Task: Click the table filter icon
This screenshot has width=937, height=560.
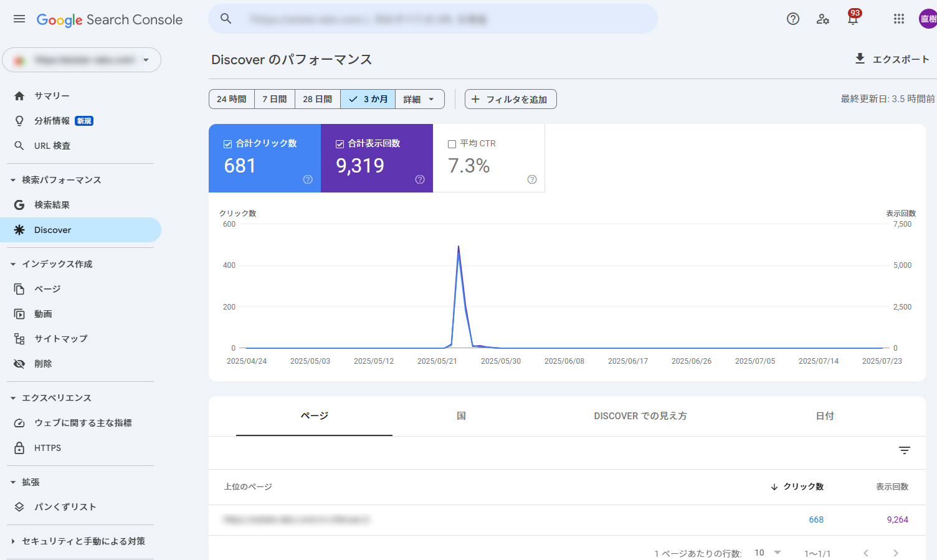Action: click(905, 450)
